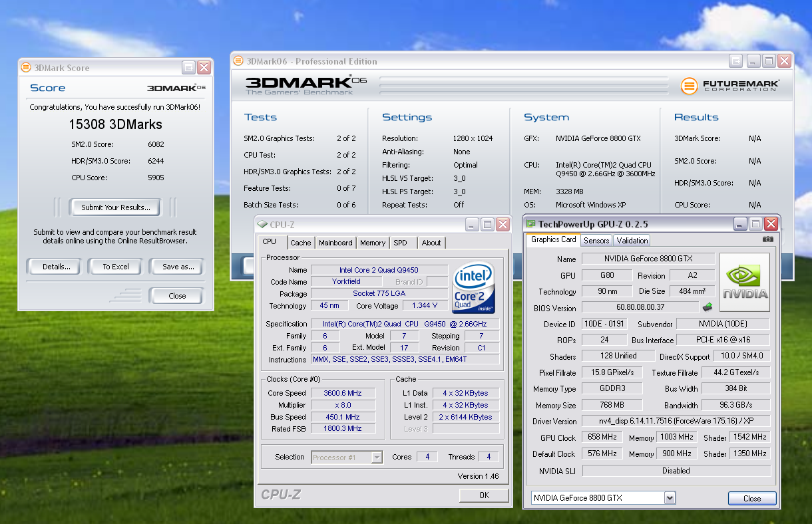
Task: Click the 15308 3DMarks score text
Action: pyautogui.click(x=116, y=124)
